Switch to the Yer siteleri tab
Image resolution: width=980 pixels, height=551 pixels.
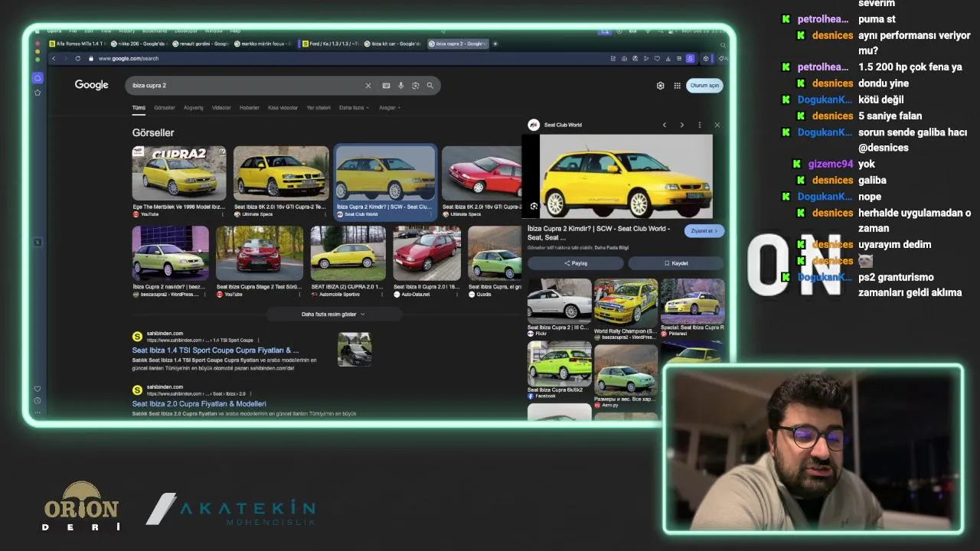point(318,108)
